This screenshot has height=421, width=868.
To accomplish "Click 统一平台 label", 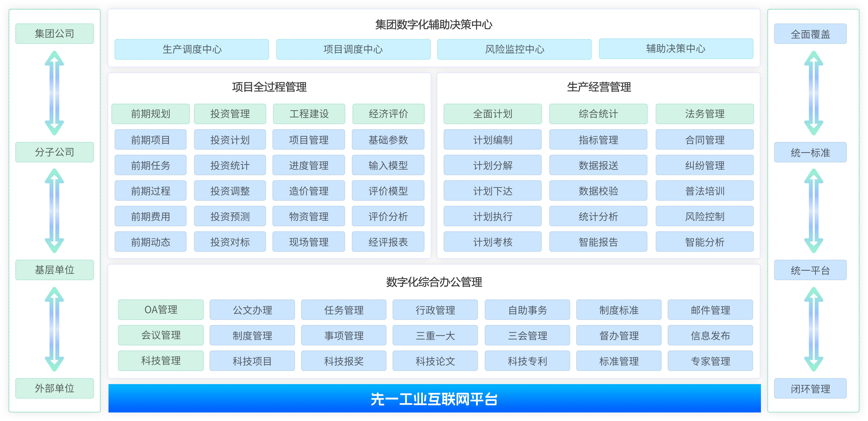I will tap(810, 270).
